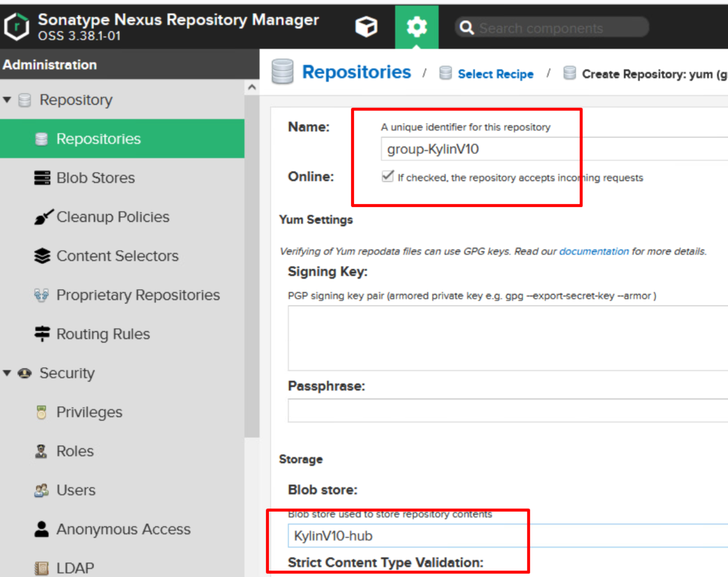728x577 pixels.
Task: Open Privileges in the sidebar
Action: coord(89,412)
